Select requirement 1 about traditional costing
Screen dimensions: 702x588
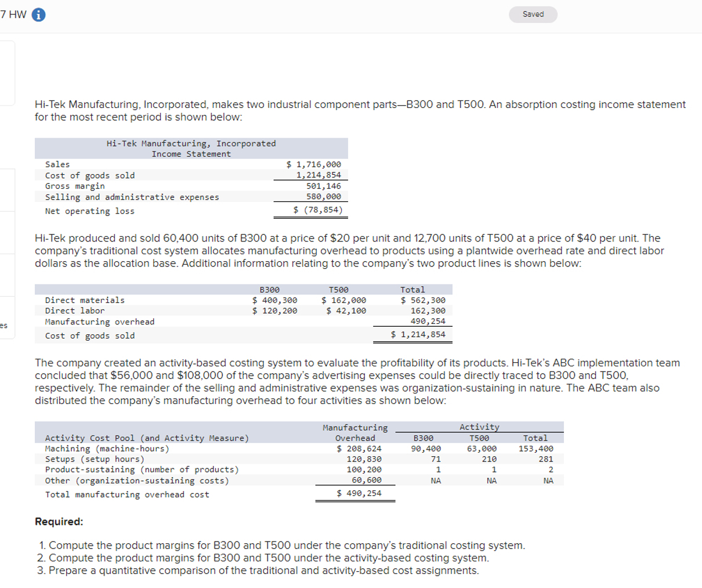[x=280, y=544]
